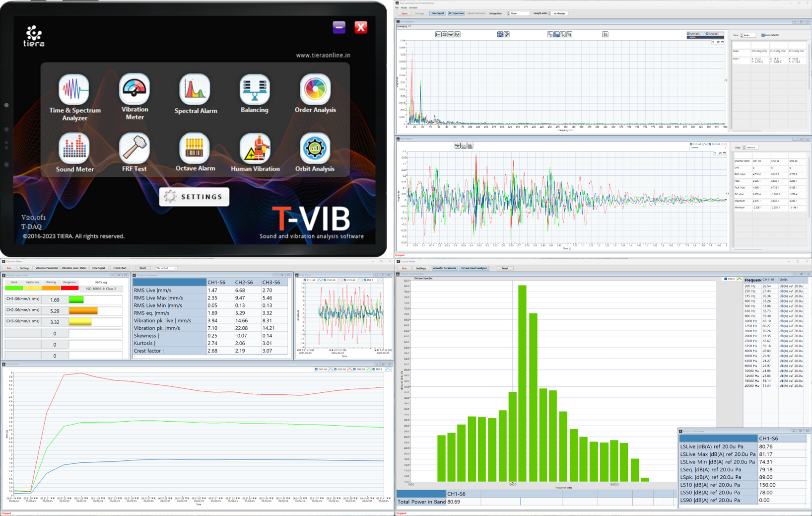Toggle Plot 0 checkbox in Octave Spectra
Image resolution: width=812 pixels, height=516 pixels.
click(x=726, y=279)
